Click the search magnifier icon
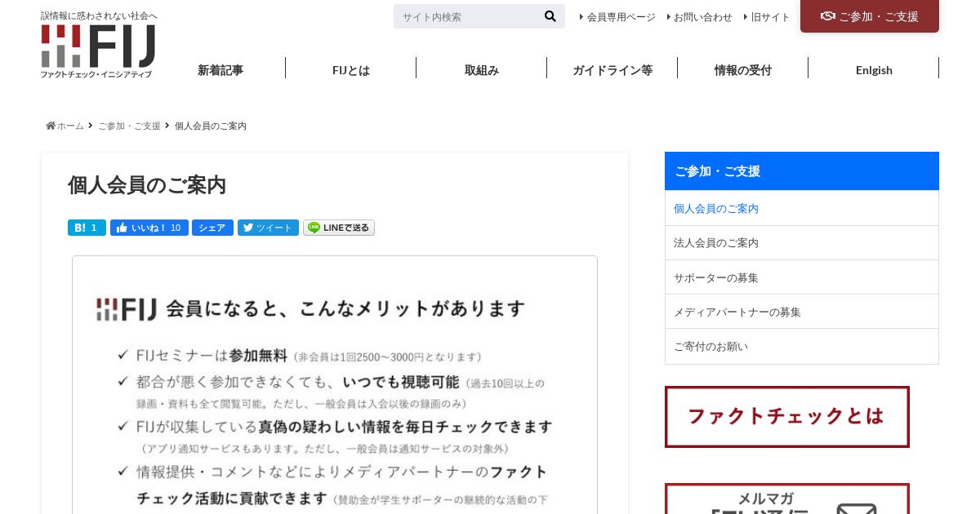Screen dimensions: 980x514 pos(550,16)
